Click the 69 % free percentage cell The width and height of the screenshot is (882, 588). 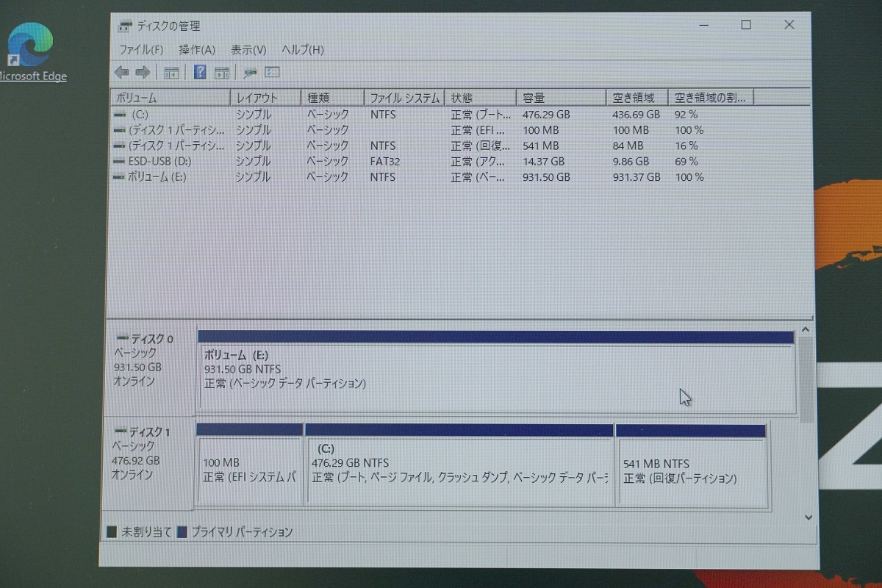[x=686, y=161]
